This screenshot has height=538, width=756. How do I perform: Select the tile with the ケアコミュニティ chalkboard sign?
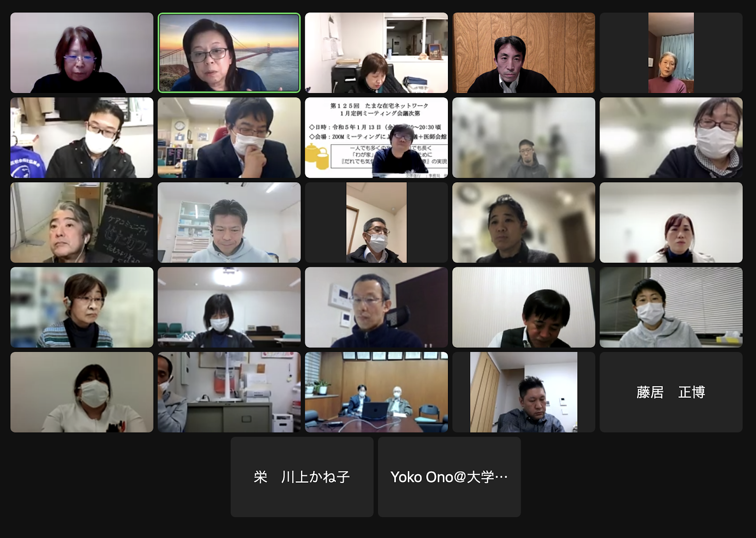coord(82,222)
